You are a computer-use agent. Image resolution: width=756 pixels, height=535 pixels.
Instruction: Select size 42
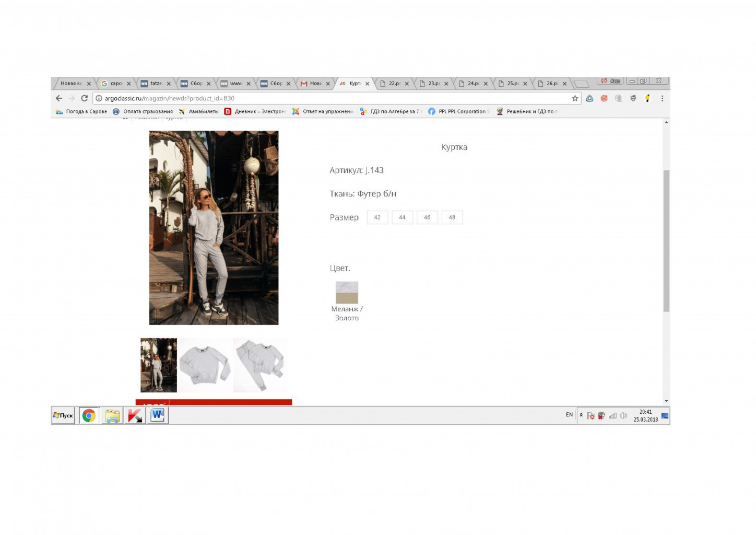coord(377,217)
